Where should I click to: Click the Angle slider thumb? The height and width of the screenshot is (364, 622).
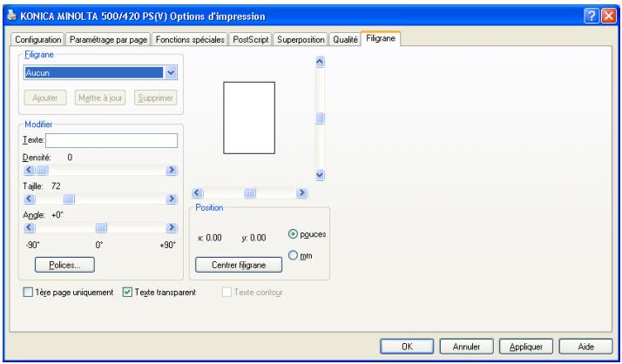coord(101,227)
